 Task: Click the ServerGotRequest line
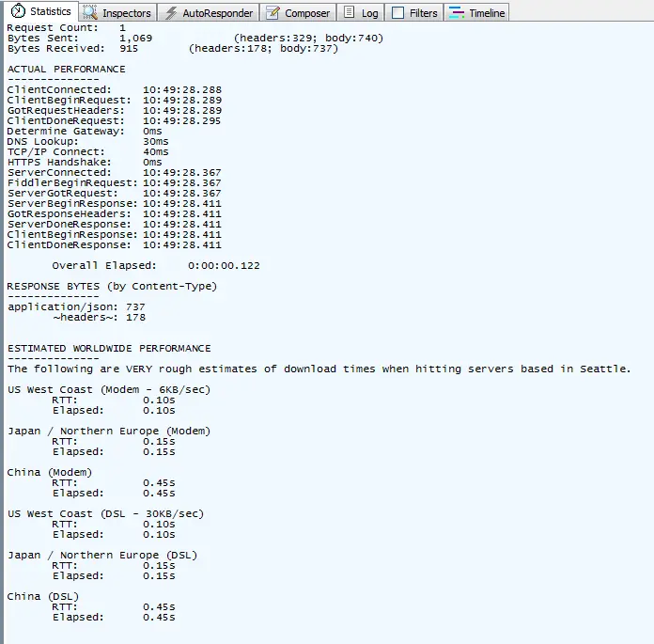(115, 194)
